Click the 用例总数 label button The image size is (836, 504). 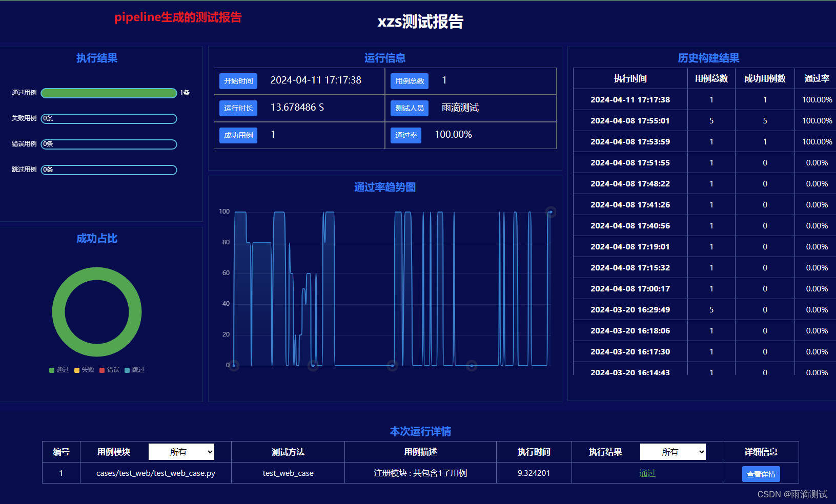click(410, 81)
